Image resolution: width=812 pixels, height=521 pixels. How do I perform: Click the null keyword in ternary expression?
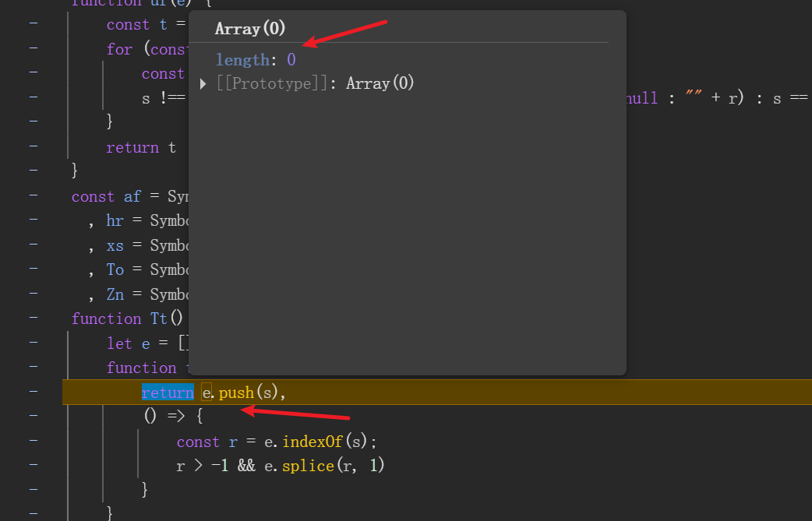pyautogui.click(x=641, y=98)
